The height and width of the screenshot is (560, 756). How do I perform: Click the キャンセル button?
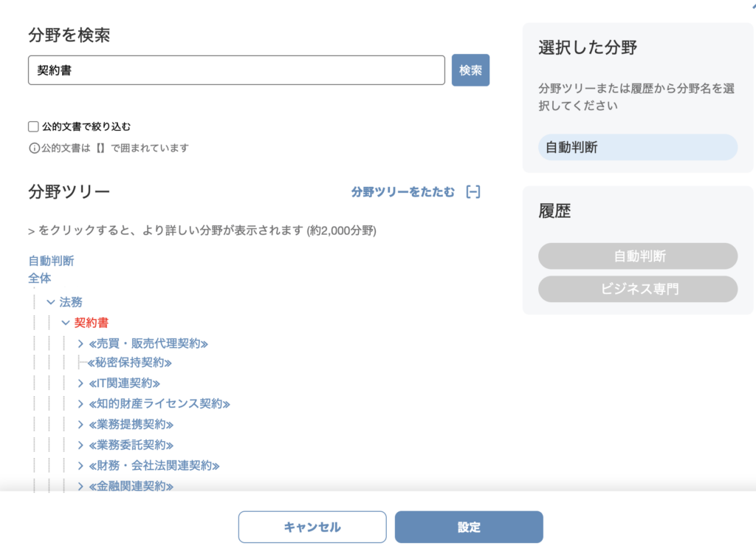312,527
